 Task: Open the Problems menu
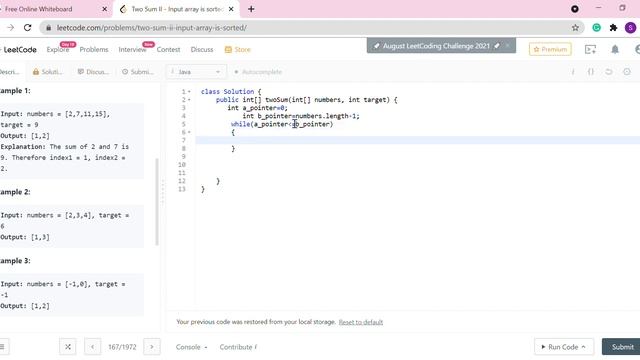[x=94, y=49]
